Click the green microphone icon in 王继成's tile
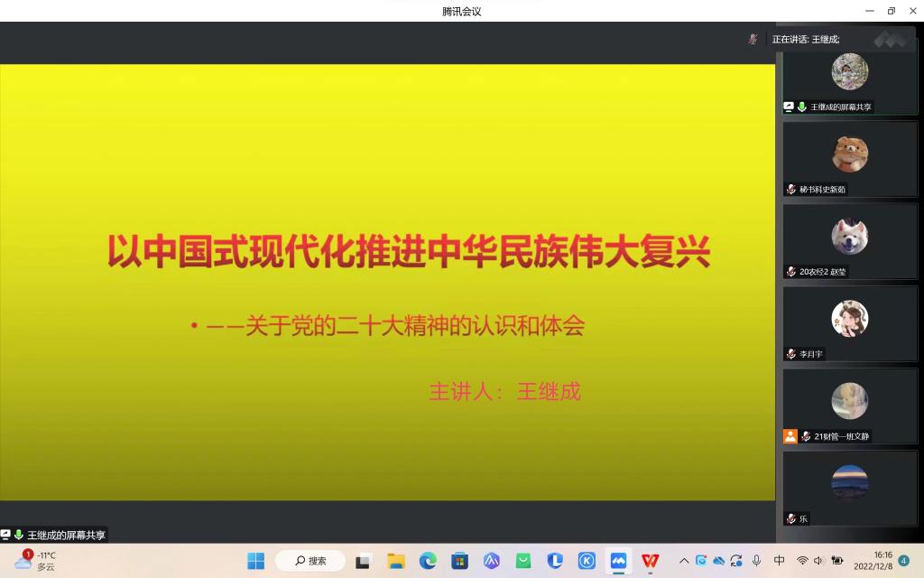This screenshot has width=924, height=578. 801,107
